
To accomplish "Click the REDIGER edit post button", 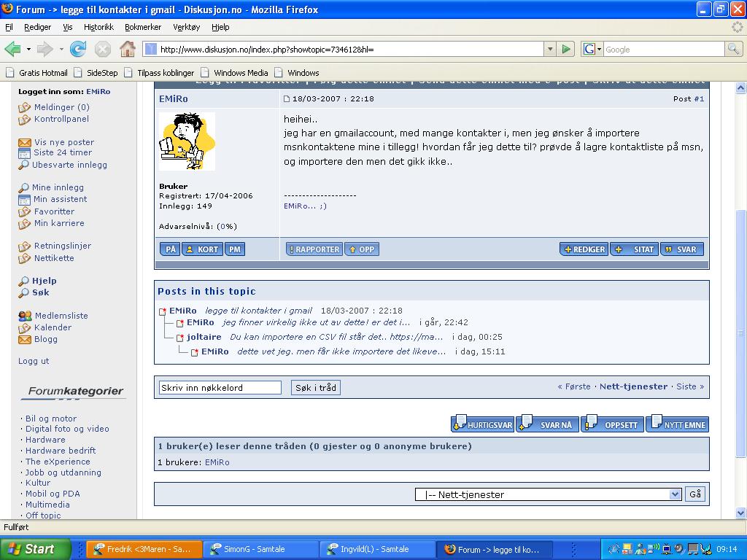I will (584, 249).
